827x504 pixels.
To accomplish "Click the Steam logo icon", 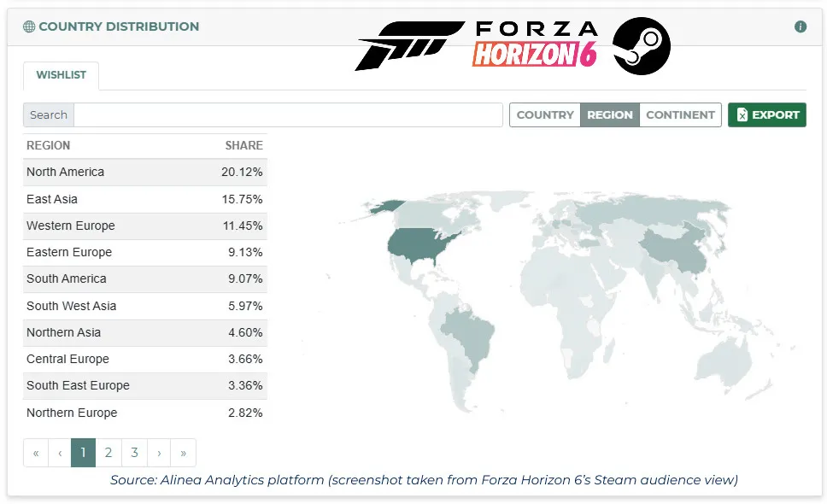I will [x=642, y=45].
